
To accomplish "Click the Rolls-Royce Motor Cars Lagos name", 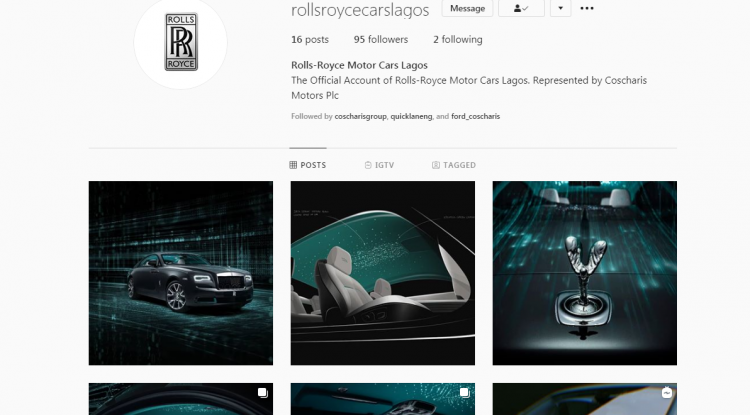I will point(359,65).
